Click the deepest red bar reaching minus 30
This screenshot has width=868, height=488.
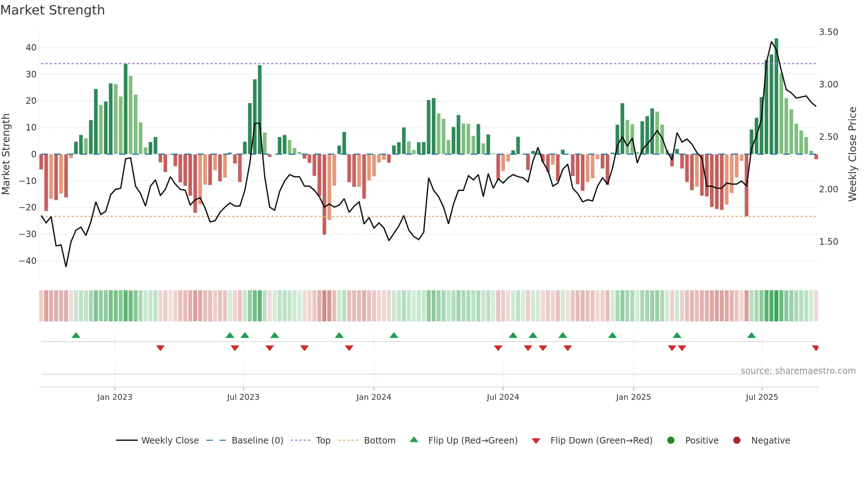coord(324,194)
